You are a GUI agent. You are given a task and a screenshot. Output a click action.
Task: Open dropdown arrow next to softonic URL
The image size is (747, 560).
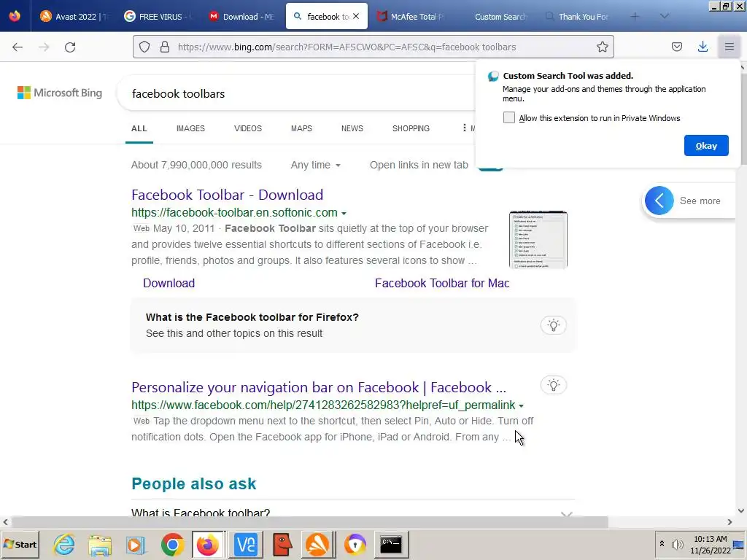(x=344, y=214)
